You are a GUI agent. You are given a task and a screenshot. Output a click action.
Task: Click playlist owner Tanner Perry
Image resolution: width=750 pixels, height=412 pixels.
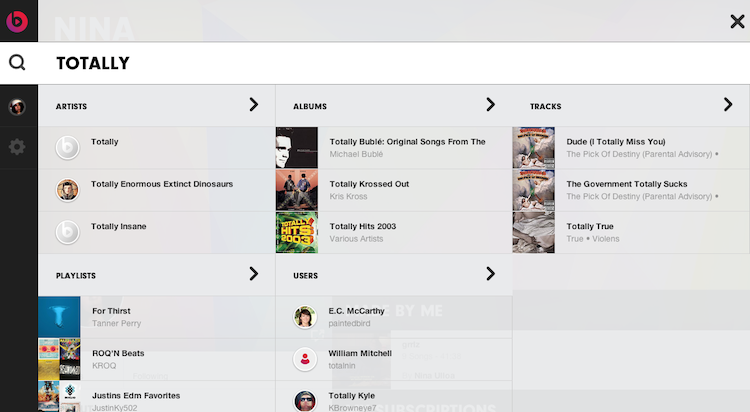tap(116, 323)
